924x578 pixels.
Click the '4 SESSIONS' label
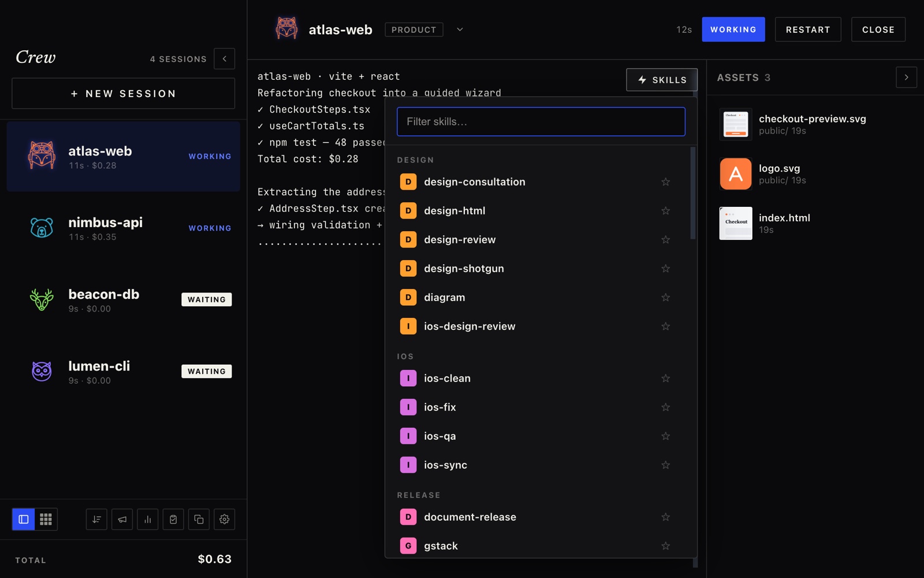click(178, 59)
